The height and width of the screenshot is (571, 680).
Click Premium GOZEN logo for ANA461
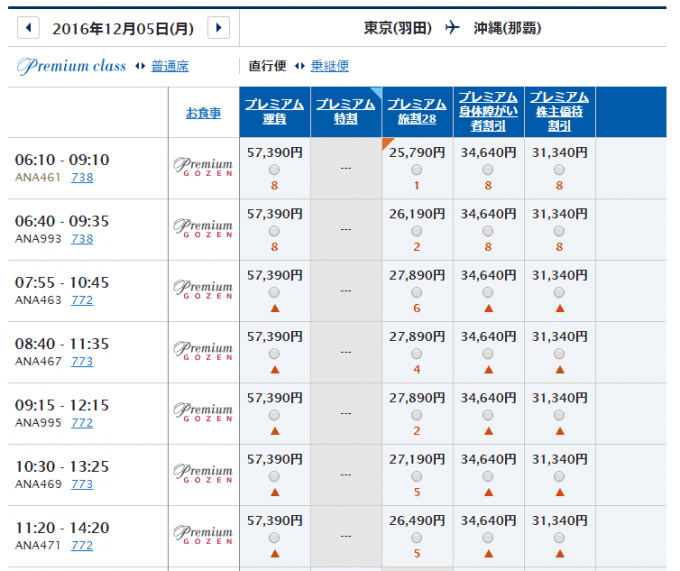(203, 166)
